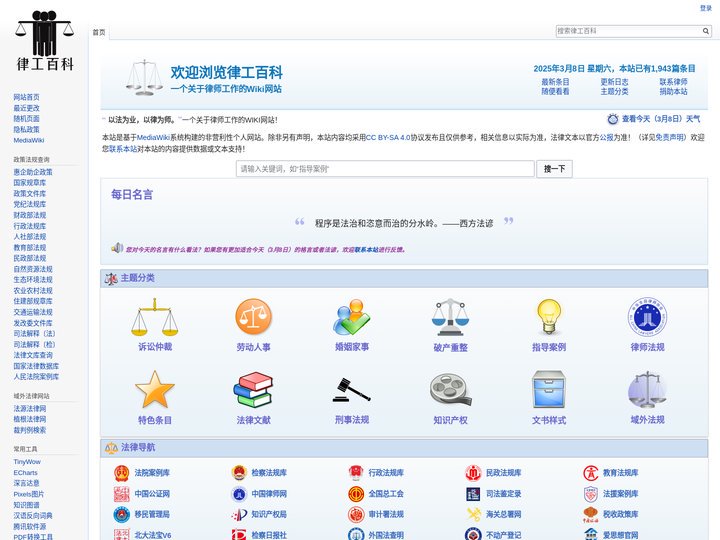Open 法援案例库 navigation link
This screenshot has width=720, height=540.
(x=620, y=494)
